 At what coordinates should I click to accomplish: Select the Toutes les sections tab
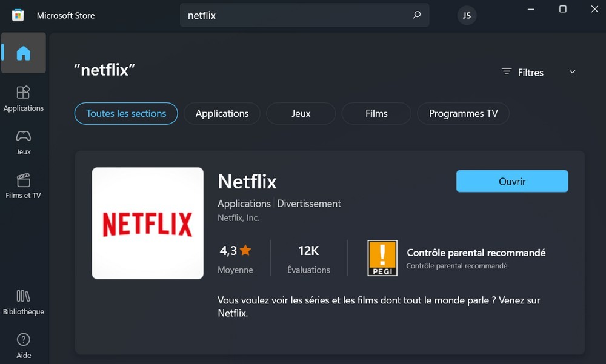(x=126, y=113)
